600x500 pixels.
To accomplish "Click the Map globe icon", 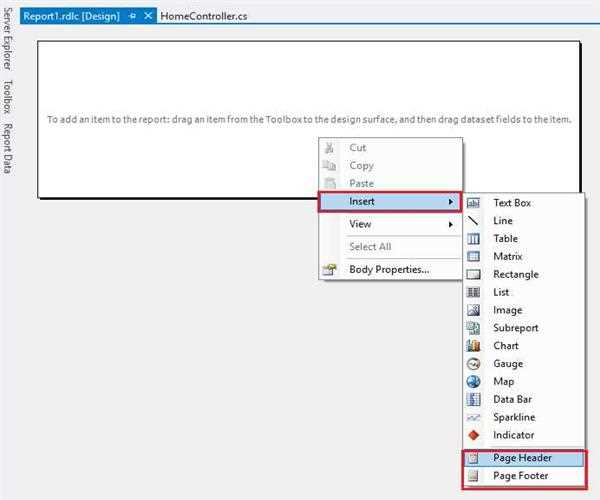I will click(474, 382).
